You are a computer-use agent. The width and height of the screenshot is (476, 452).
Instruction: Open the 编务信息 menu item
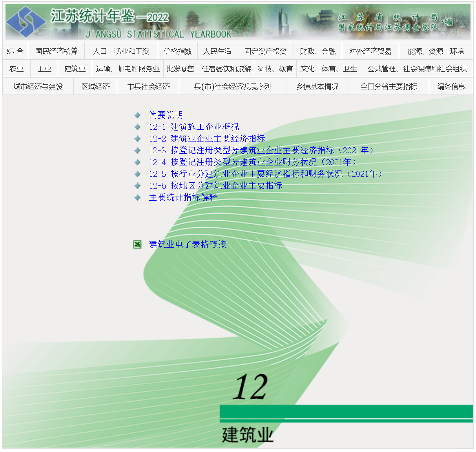tap(451, 87)
